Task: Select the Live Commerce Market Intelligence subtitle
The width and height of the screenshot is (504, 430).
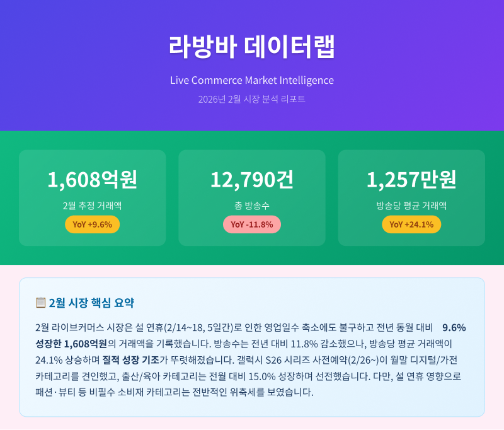Action: [252, 80]
